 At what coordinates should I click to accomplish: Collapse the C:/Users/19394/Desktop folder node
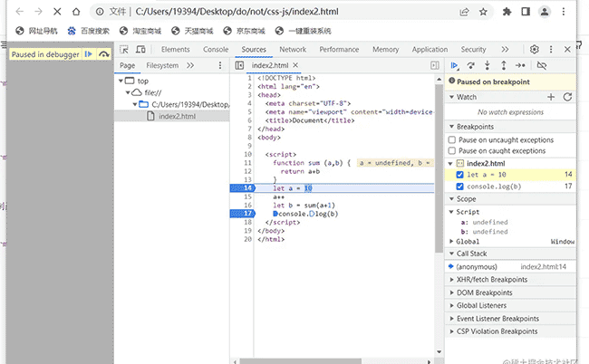[x=135, y=104]
